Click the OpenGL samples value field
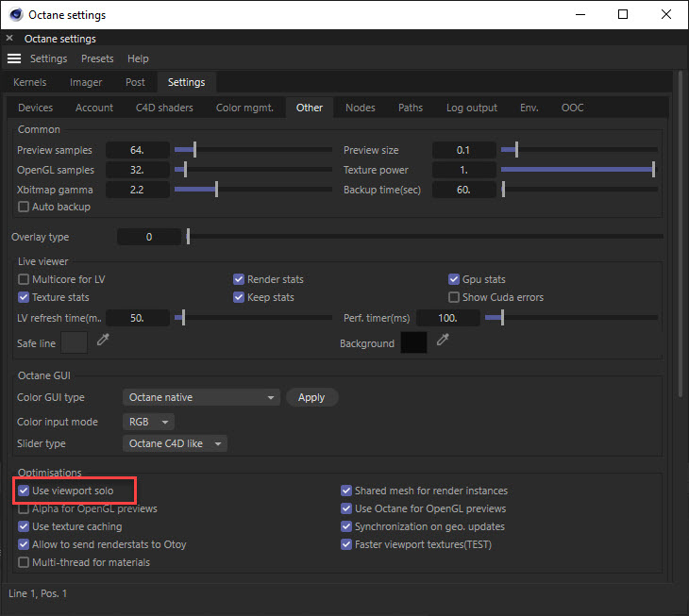 pyautogui.click(x=138, y=170)
